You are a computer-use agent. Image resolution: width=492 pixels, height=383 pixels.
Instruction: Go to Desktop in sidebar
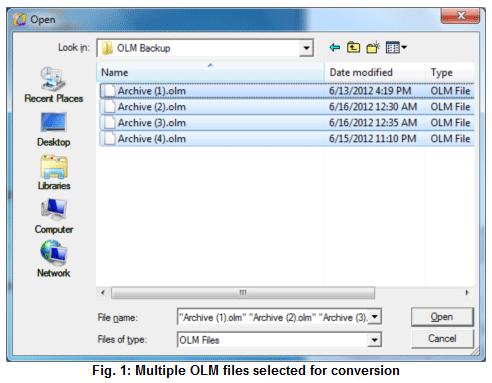tap(53, 129)
